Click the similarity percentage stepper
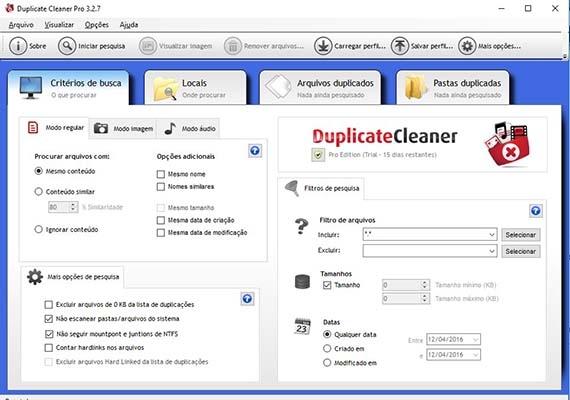 pos(73,207)
